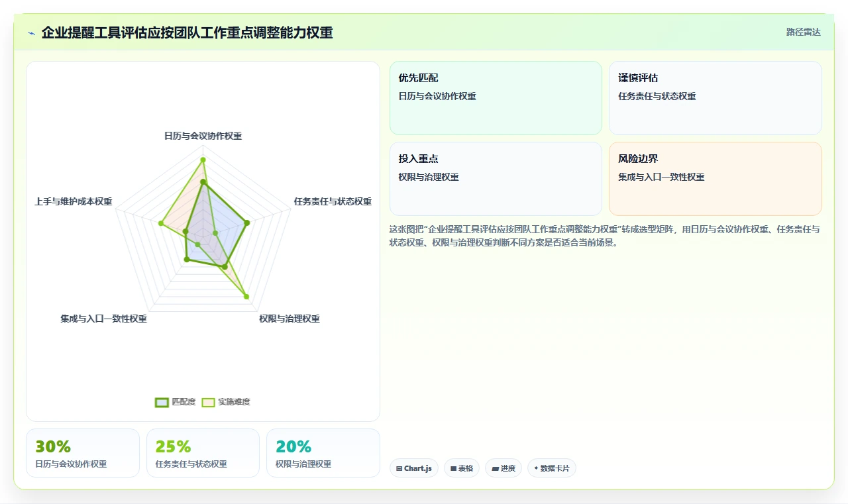Image resolution: width=848 pixels, height=504 pixels.
Task: Click the page title 企业提醒工具评估
Action: pos(187,32)
